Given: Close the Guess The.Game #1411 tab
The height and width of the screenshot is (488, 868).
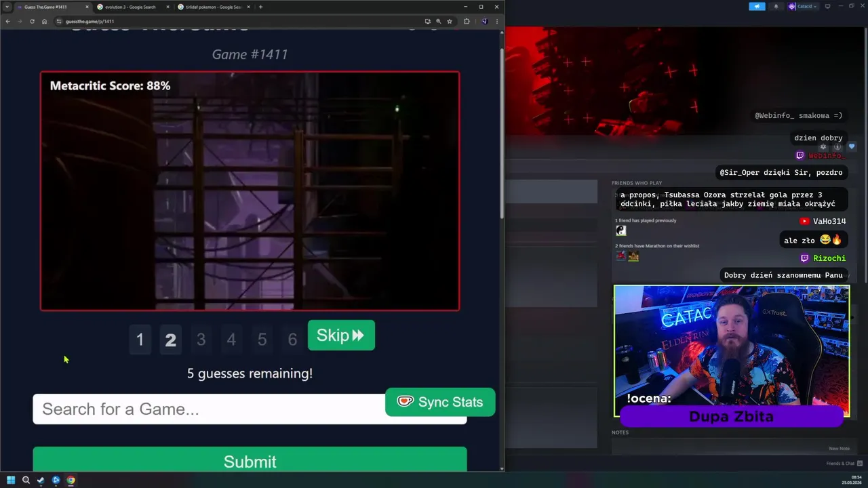Looking at the screenshot, I should click(87, 7).
